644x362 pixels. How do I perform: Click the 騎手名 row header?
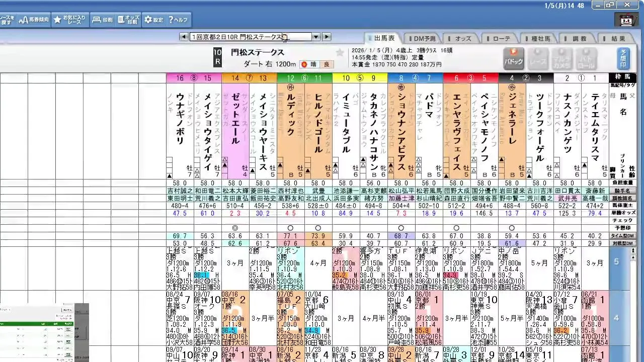622,191
